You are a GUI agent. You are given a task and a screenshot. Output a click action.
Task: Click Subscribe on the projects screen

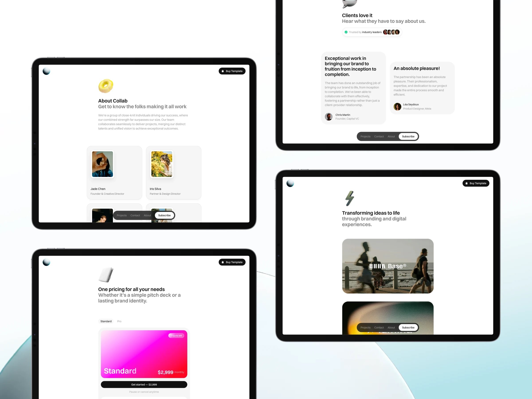pos(408,327)
